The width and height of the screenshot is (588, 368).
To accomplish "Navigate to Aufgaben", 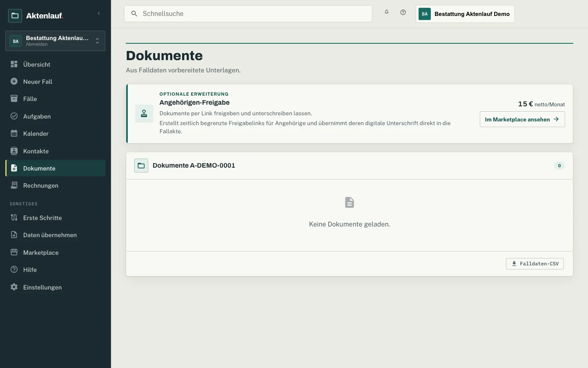I will click(x=55, y=116).
